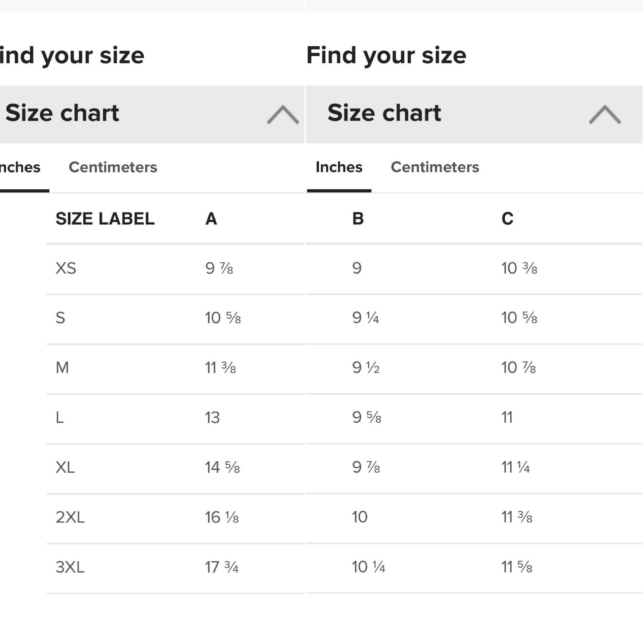Click the right Find your size heading
The height and width of the screenshot is (644, 644).
pos(386,55)
